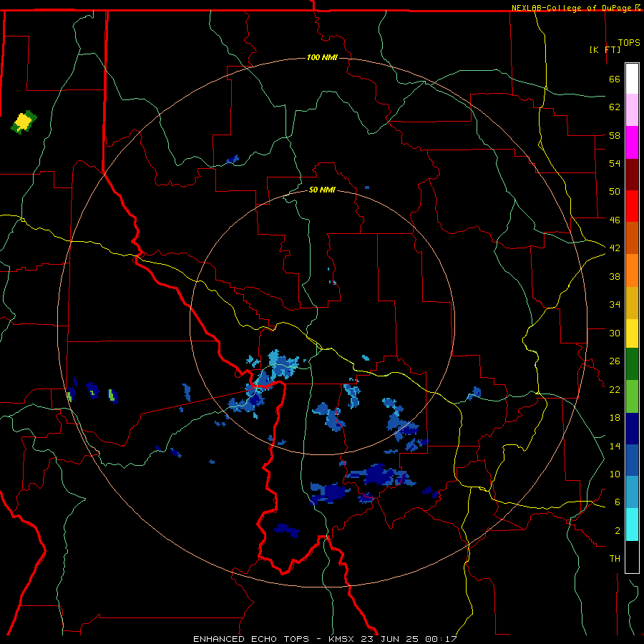The image size is (644, 644).
Task: Click the light orange legend swatch
Action: (632, 270)
